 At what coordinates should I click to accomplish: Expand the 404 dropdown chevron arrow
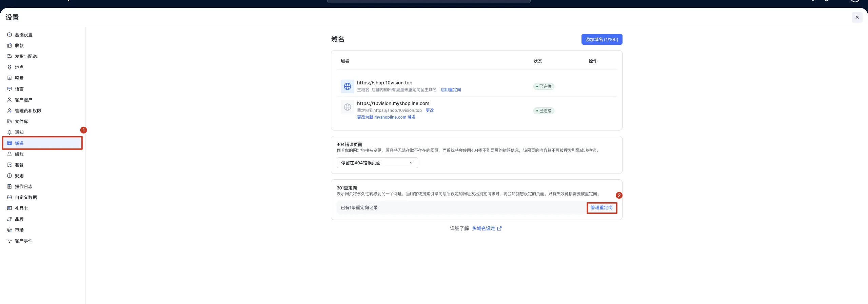[411, 163]
